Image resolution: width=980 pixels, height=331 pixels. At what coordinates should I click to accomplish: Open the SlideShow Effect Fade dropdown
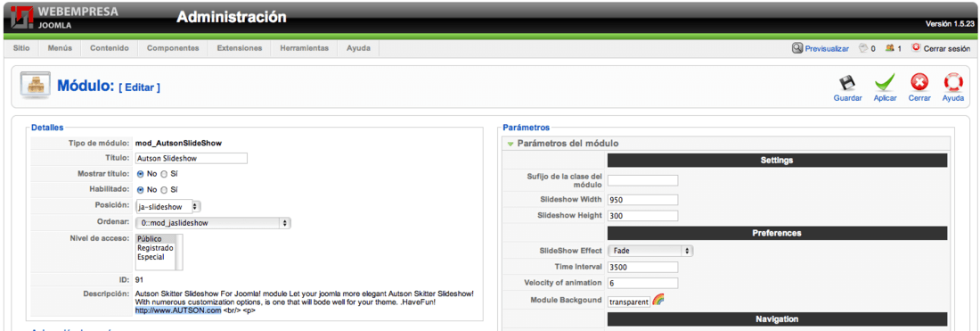click(650, 251)
